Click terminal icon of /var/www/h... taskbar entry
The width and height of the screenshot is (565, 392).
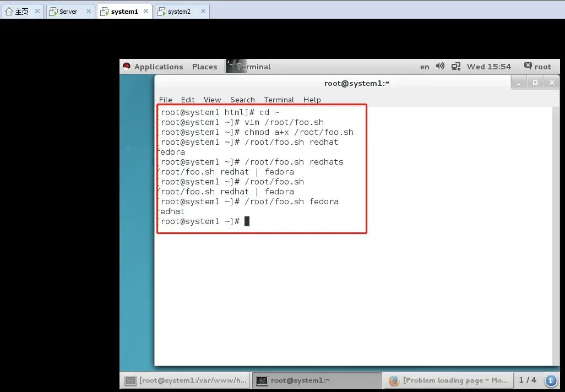pyautogui.click(x=130, y=380)
